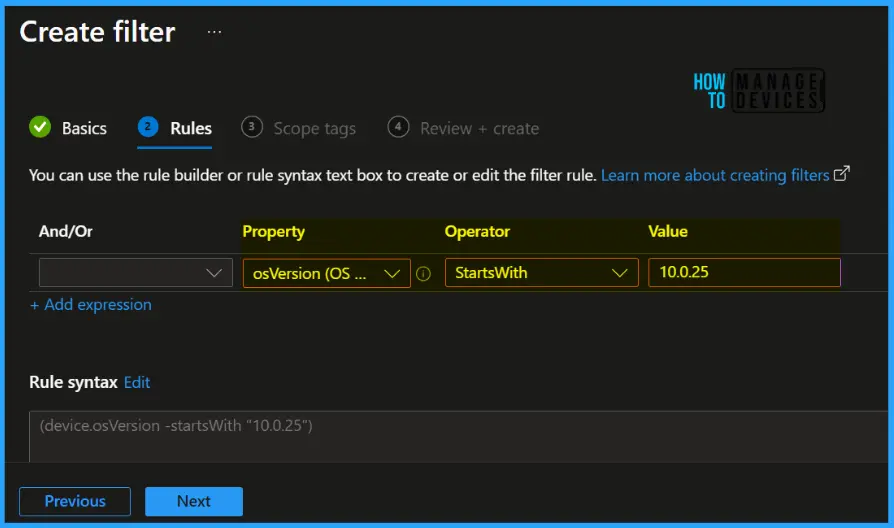This screenshot has height=528, width=894.
Task: Switch to the Rules tab
Action: tap(191, 128)
